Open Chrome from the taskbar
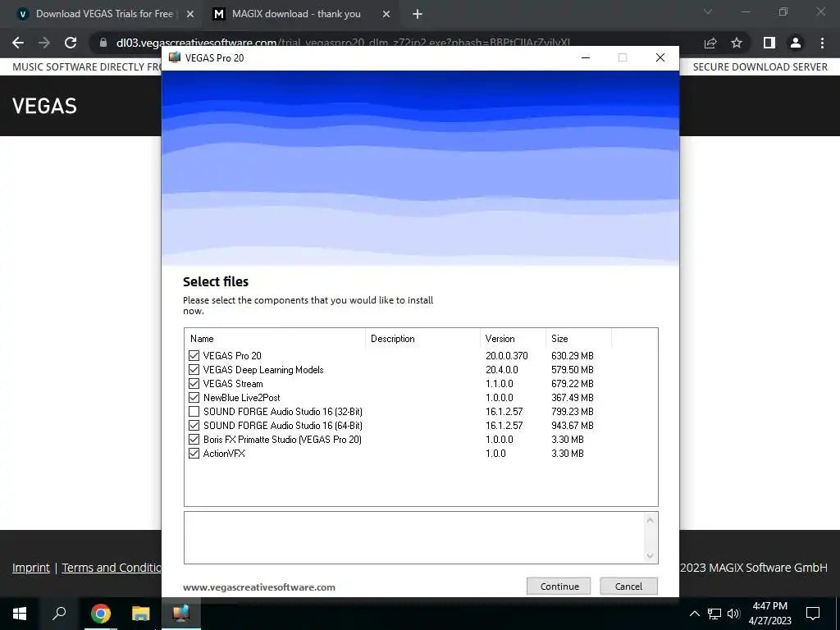The width and height of the screenshot is (840, 630). (100, 614)
